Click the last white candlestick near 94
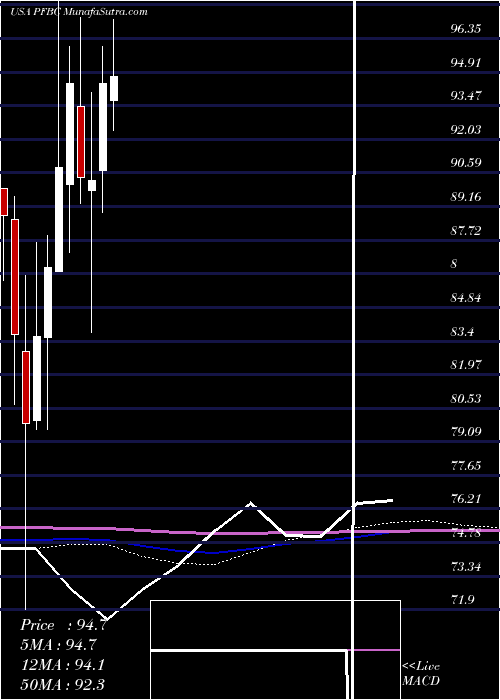This screenshot has width=500, height=700. tap(114, 88)
